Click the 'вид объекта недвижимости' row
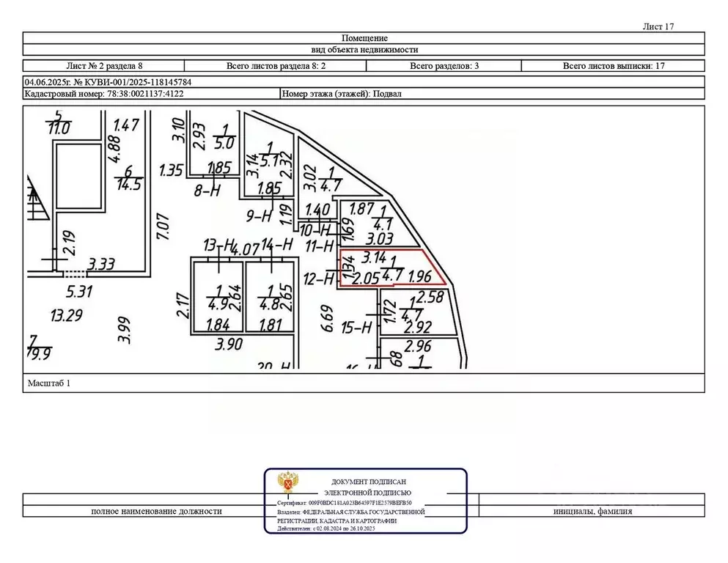This screenshot has width=728, height=563. click(x=364, y=50)
